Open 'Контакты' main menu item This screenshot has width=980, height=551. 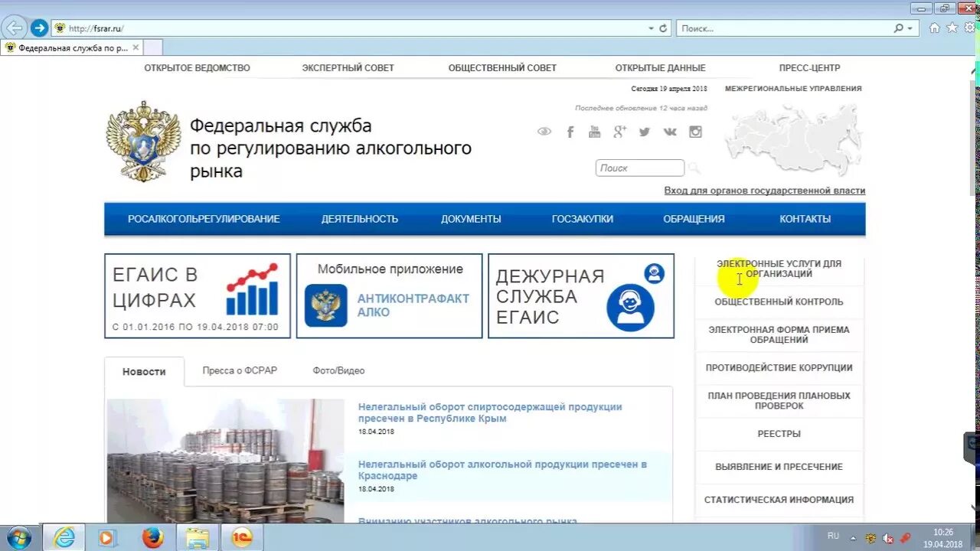pos(805,219)
